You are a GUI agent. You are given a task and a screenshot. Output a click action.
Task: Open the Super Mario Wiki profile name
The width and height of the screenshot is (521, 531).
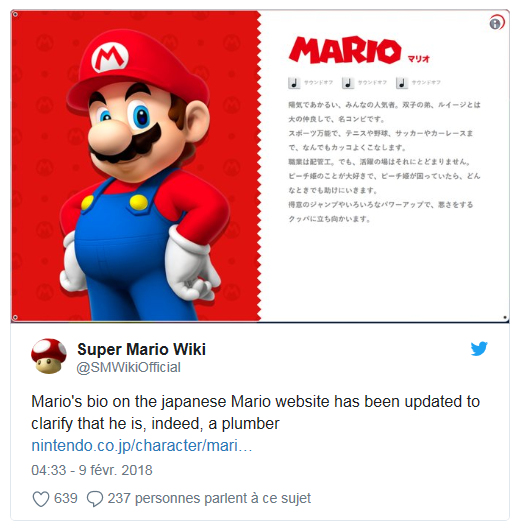pyautogui.click(x=142, y=349)
